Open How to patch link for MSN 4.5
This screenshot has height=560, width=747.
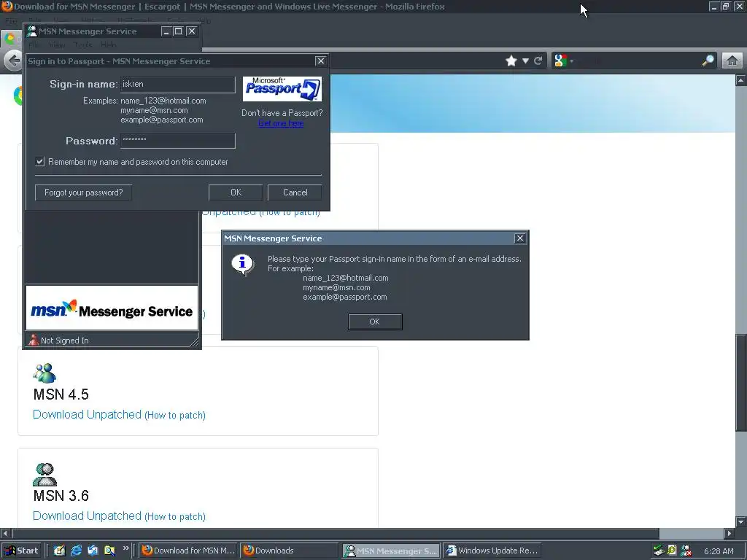(x=175, y=415)
